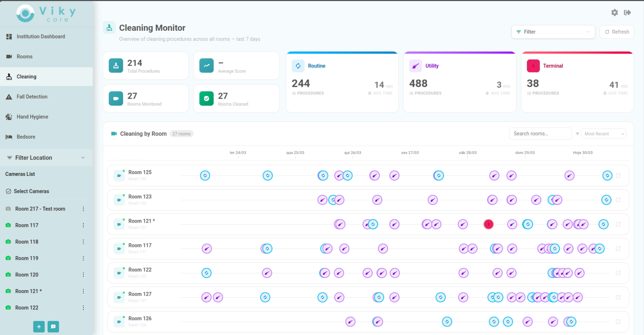Click the Refresh button
Viewport: 644px width, 335px height.
tap(617, 32)
